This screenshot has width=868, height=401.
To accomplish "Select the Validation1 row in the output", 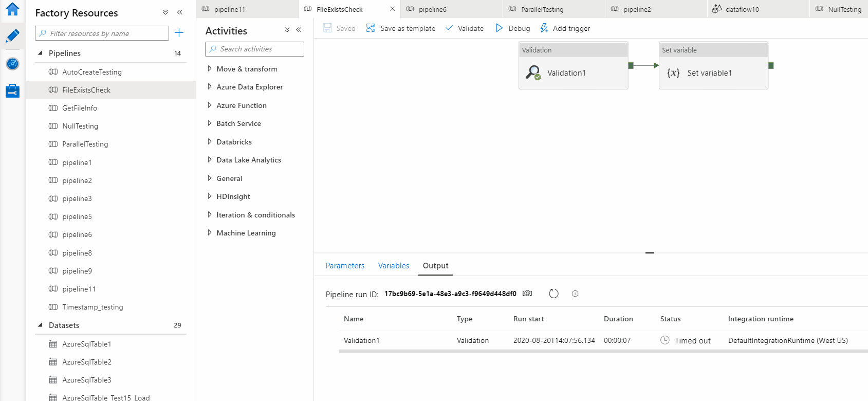I will point(603,340).
